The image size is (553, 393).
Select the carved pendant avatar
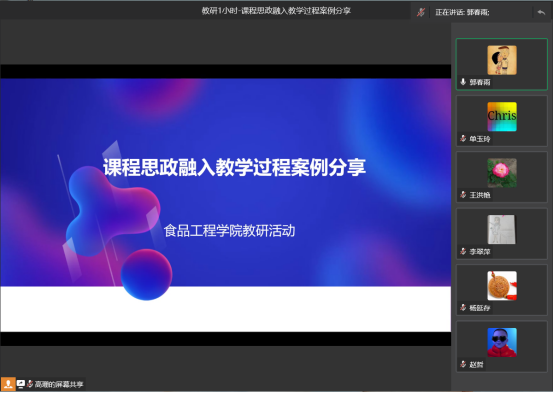coord(502,286)
